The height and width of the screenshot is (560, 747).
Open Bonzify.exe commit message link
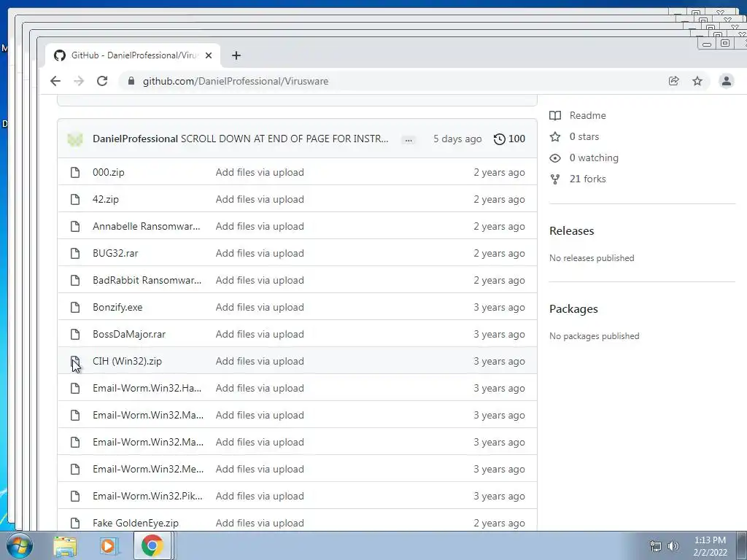[260, 307]
